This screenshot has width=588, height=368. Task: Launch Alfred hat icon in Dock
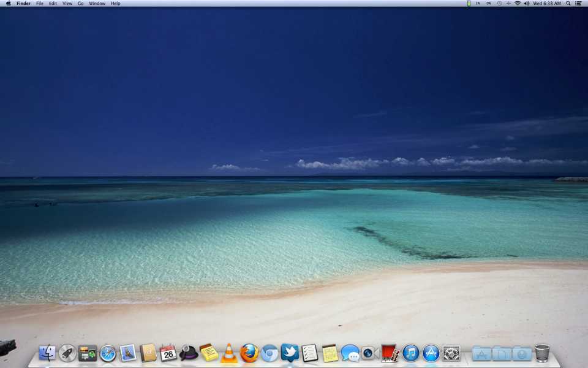click(x=188, y=353)
